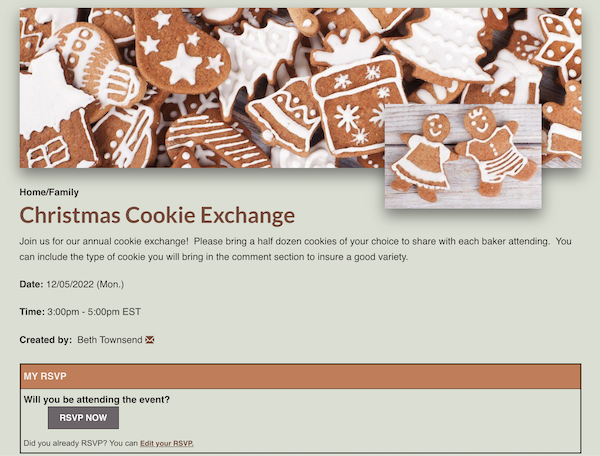Click the Christmas Cookie Exchange title
The height and width of the screenshot is (456, 600).
[x=157, y=215]
